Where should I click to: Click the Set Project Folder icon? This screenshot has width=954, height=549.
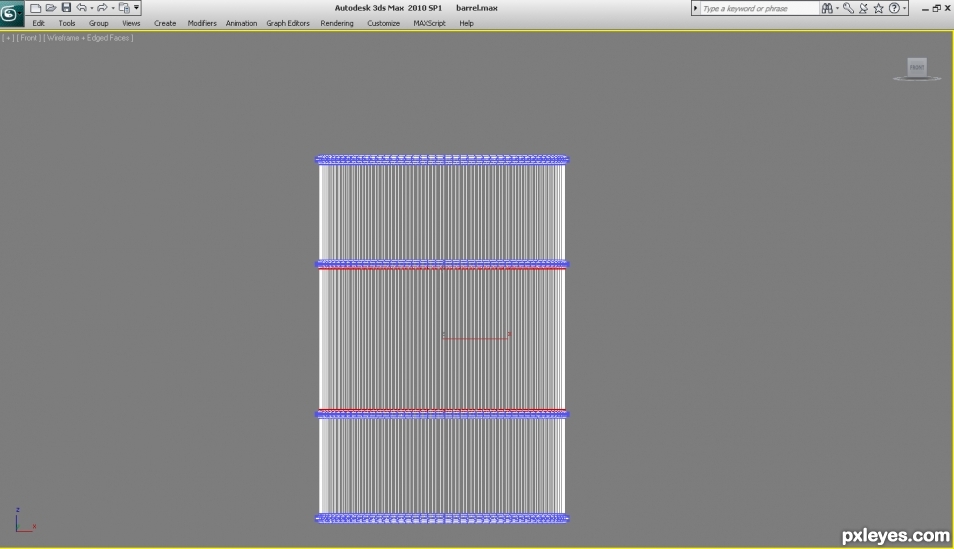click(x=124, y=8)
